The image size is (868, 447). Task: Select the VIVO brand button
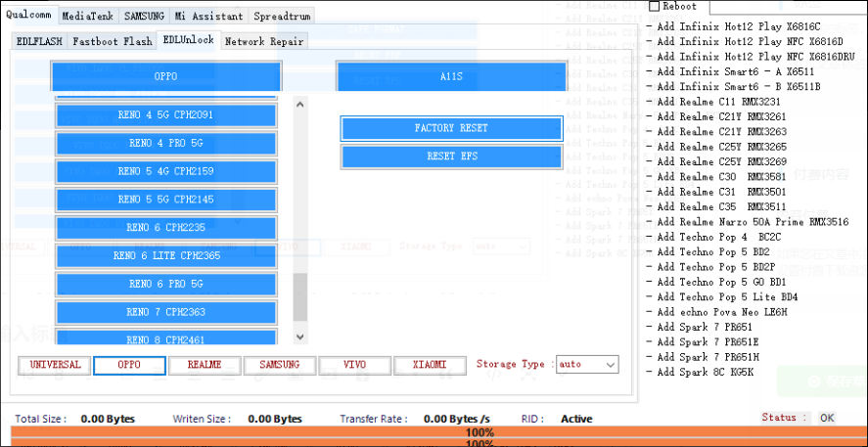coord(355,365)
